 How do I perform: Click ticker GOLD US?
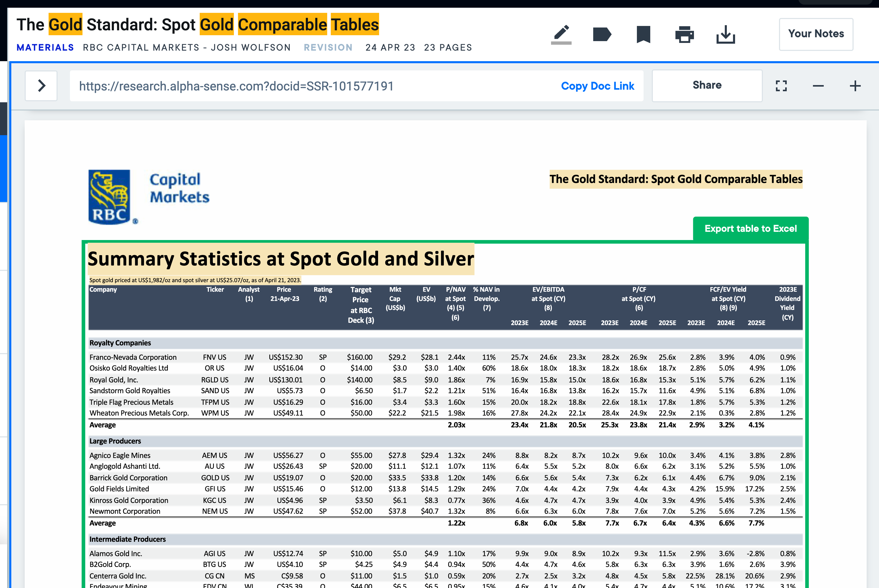[x=215, y=478]
